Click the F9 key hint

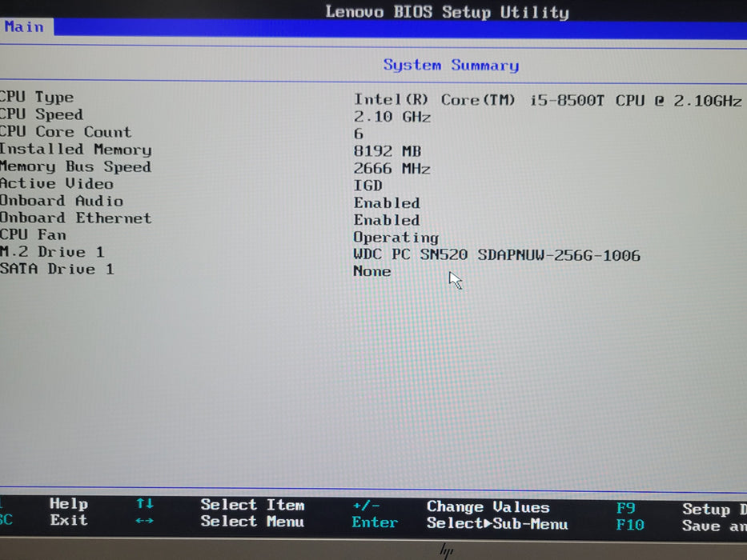626,509
